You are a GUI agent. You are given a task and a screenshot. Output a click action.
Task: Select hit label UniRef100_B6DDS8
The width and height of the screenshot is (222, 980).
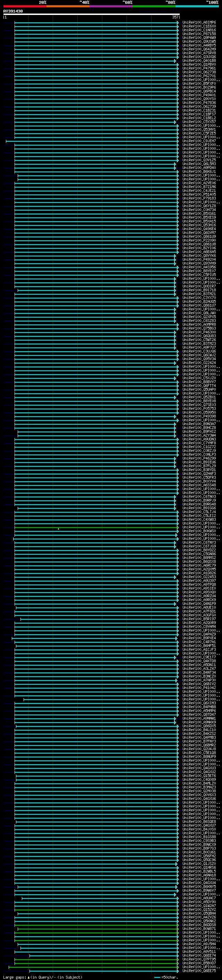[199, 925]
